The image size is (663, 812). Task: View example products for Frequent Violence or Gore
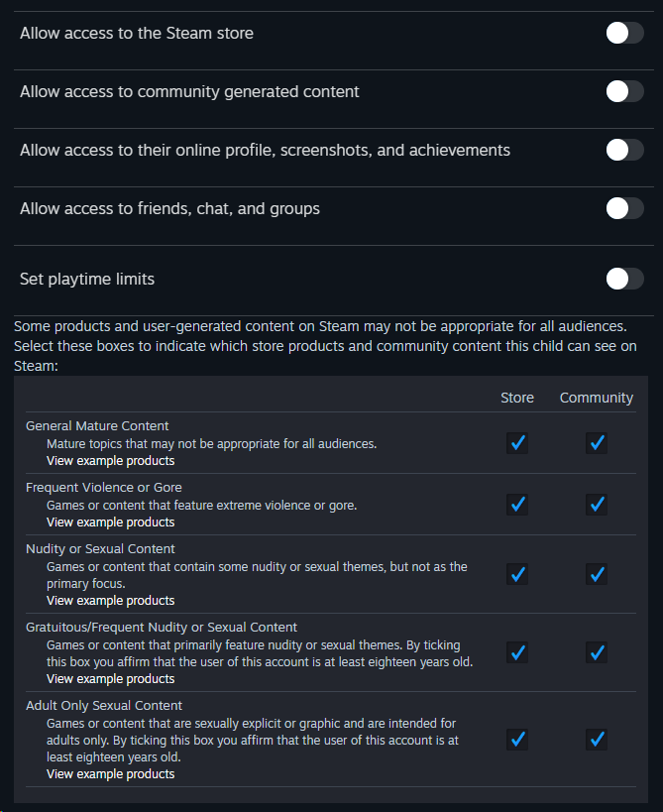(x=110, y=522)
